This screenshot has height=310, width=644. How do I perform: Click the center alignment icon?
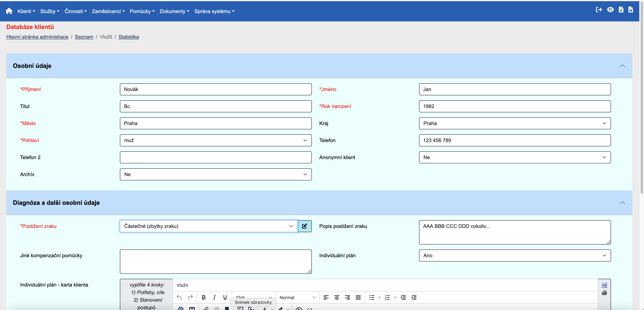[336, 297]
